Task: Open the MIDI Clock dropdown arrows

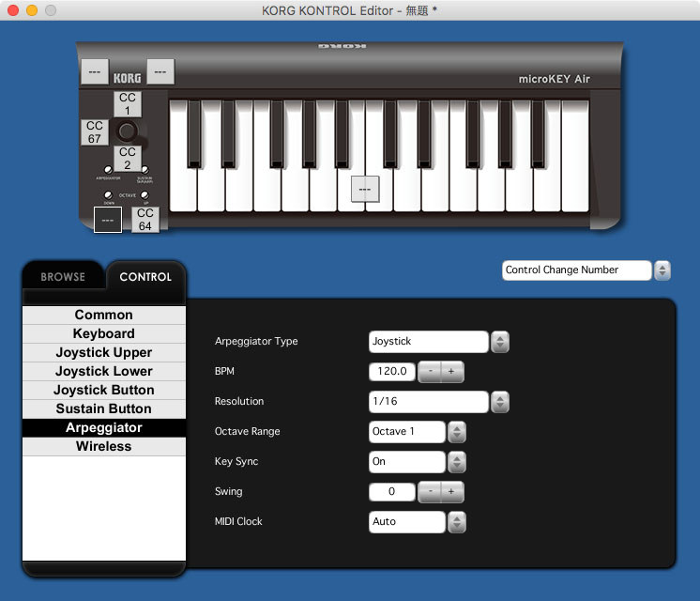Action: coord(457,521)
